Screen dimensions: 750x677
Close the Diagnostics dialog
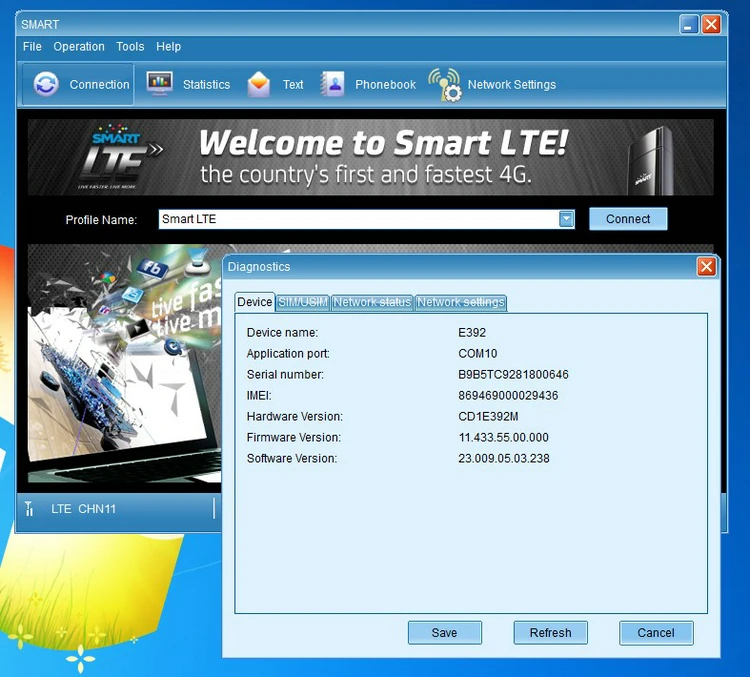[x=706, y=267]
